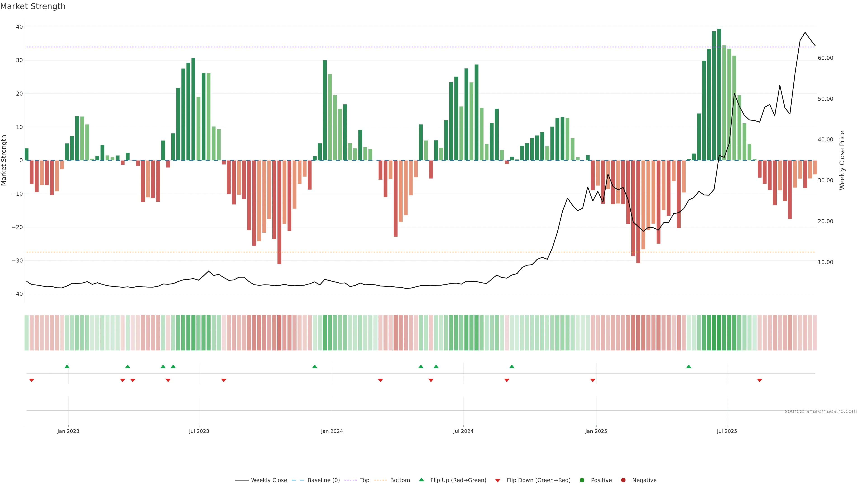Click the Flip Up green triangle legend icon
The width and height of the screenshot is (868, 488).
[x=421, y=480]
